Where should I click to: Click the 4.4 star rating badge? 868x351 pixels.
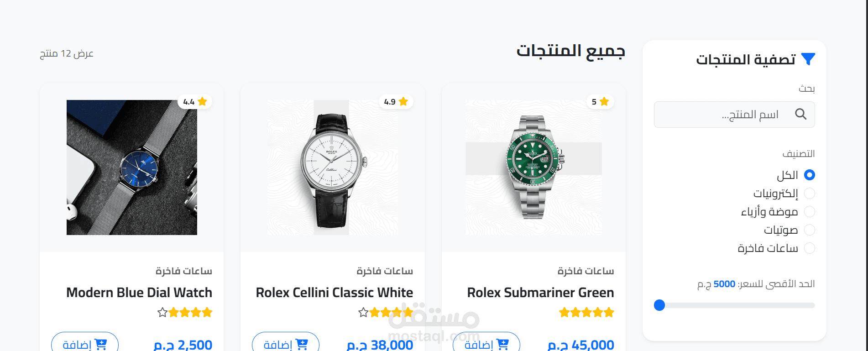(195, 102)
